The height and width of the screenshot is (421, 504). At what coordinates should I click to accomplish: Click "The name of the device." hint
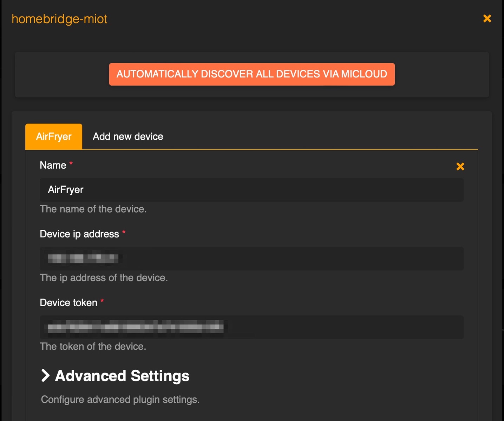(93, 209)
